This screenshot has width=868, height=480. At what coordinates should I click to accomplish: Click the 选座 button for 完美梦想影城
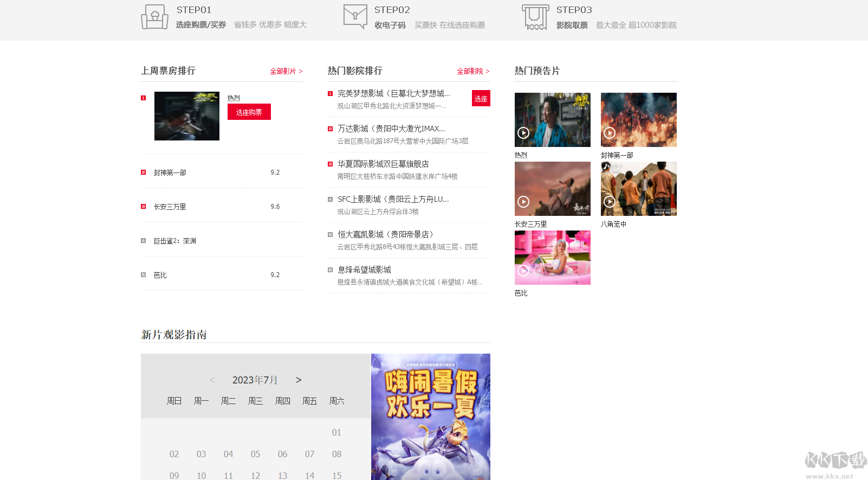click(x=481, y=98)
